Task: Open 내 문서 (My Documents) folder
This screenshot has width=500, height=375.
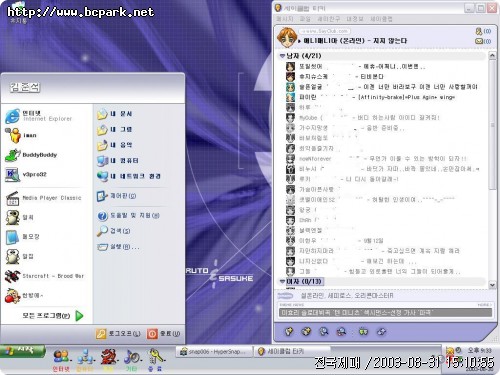Action: 115,114
